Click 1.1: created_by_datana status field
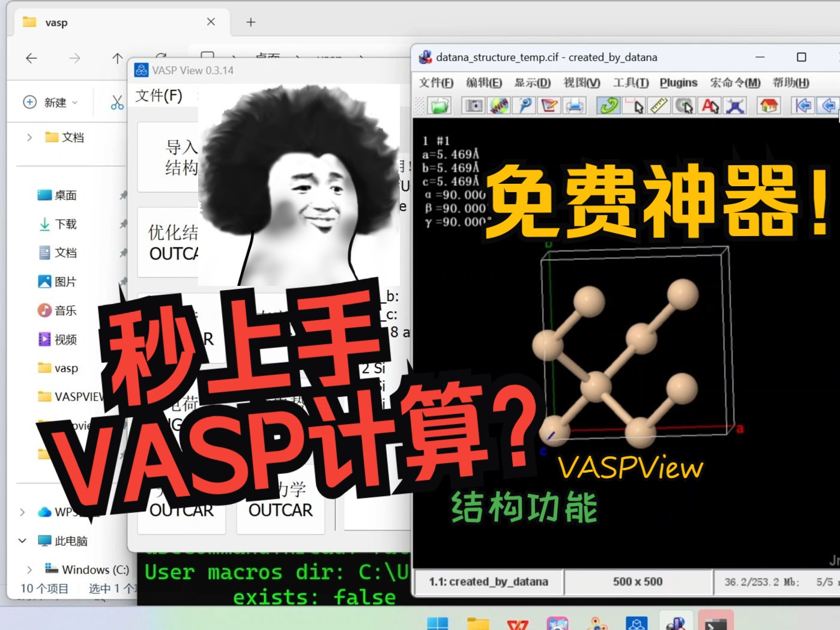840x630 pixels. (488, 582)
